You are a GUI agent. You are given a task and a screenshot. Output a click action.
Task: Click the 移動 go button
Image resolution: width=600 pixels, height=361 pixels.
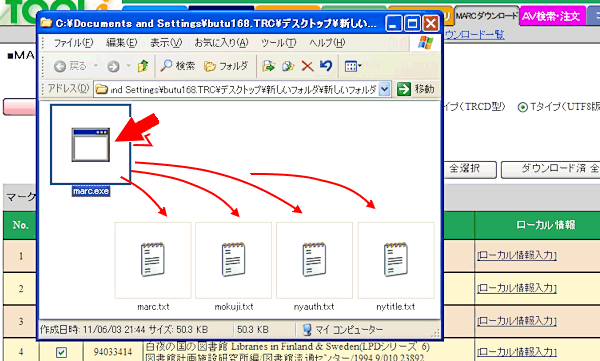(416, 89)
